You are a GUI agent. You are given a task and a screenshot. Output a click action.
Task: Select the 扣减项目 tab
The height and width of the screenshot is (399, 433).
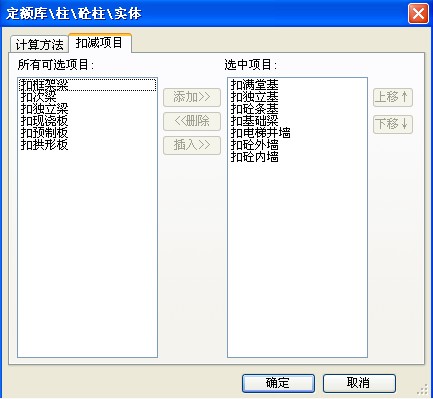point(99,43)
